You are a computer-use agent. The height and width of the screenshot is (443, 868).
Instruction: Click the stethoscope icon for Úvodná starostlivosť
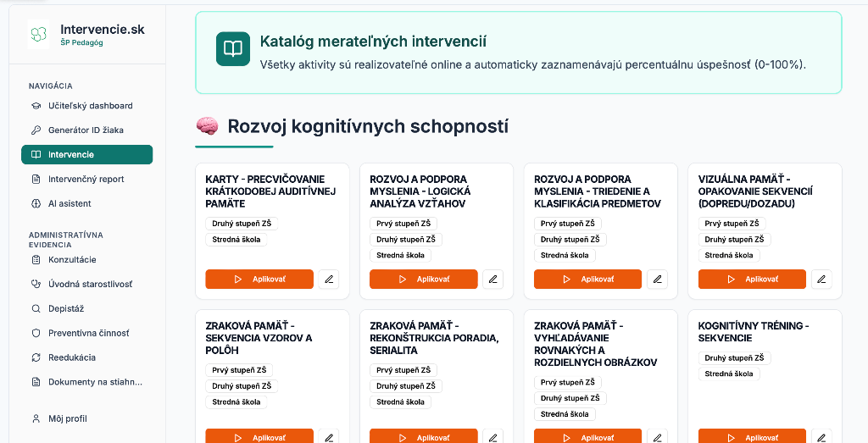pos(36,284)
